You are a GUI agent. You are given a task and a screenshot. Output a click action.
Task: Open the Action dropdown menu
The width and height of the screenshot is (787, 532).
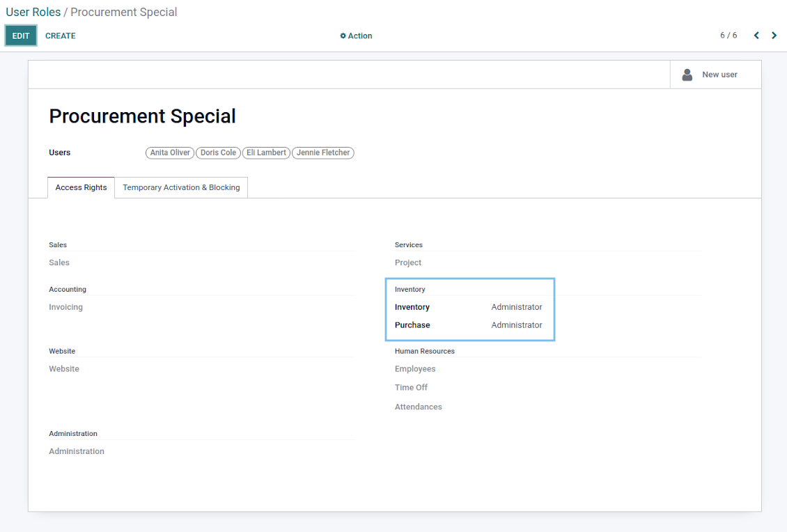pyautogui.click(x=356, y=36)
